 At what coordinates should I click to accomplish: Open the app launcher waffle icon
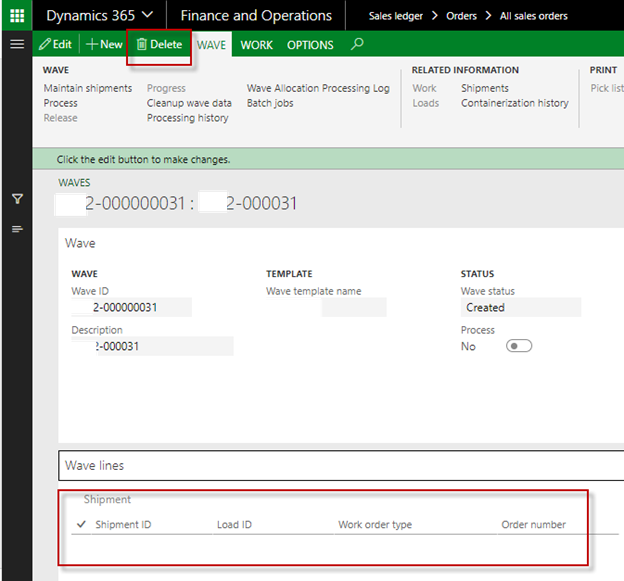(17, 16)
